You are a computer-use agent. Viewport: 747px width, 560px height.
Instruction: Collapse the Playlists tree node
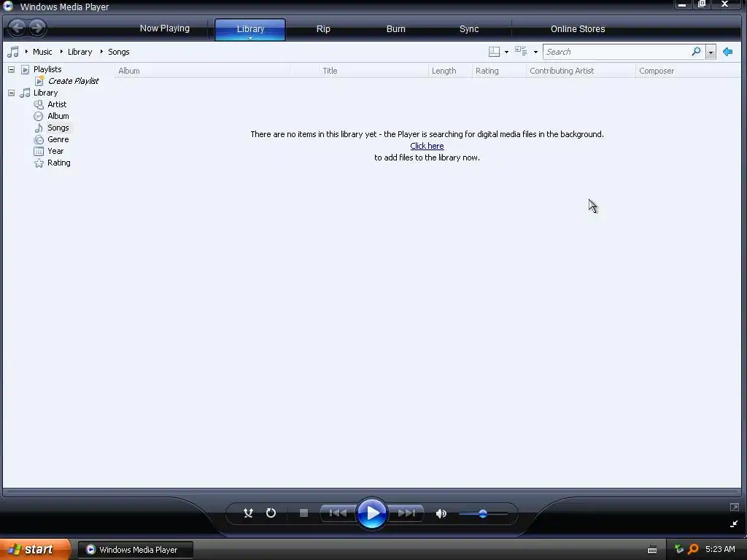pyautogui.click(x=12, y=69)
